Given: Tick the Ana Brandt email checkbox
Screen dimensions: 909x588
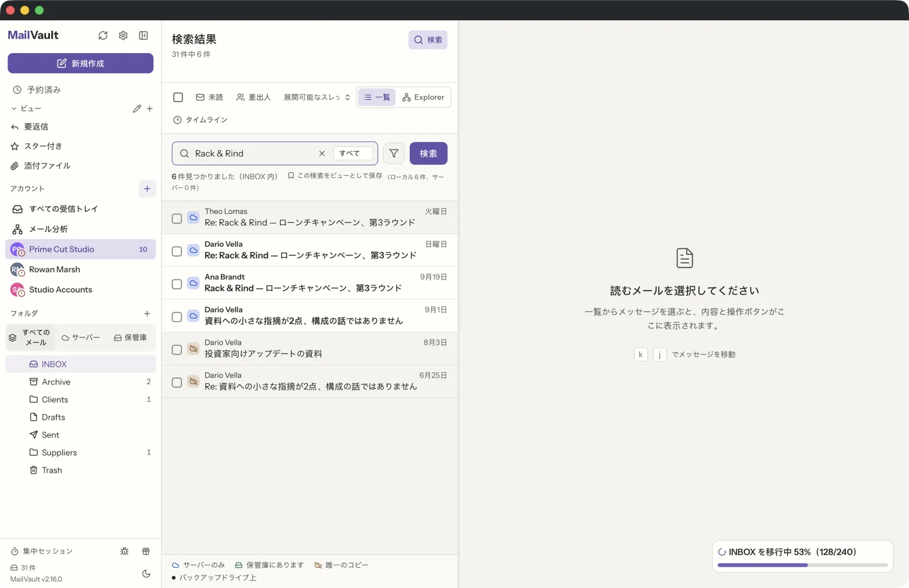Looking at the screenshot, I should 177,284.
